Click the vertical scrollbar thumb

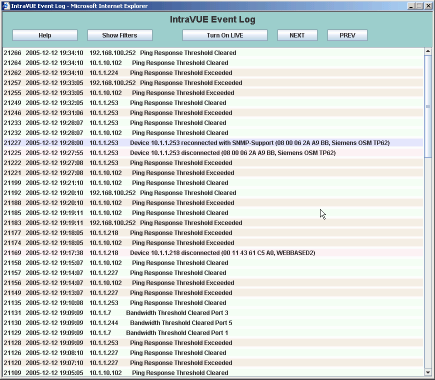click(428, 107)
